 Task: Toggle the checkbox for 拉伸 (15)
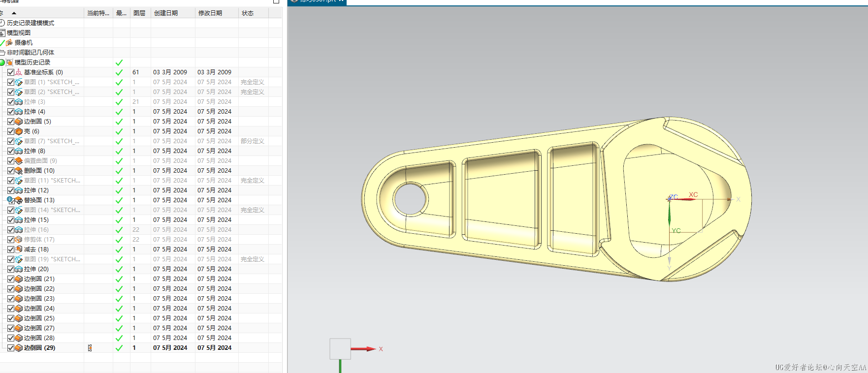coord(11,220)
